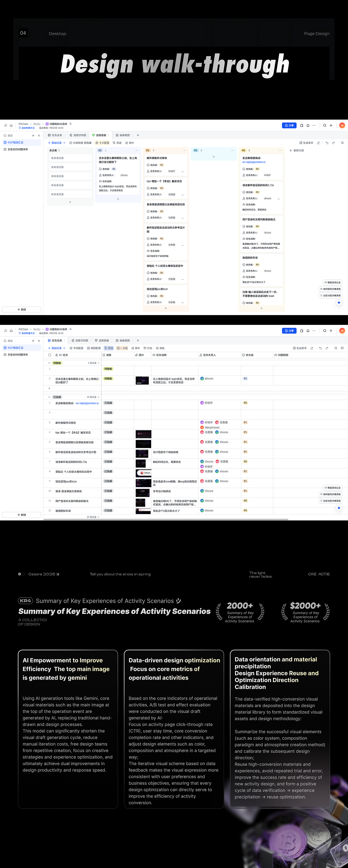The width and height of the screenshot is (348, 868).
Task: Open P0 column three-dot menu
Action: (x=280, y=150)
